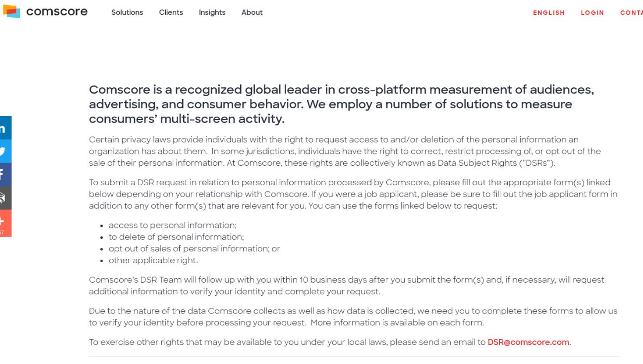Click paragraph starting 'Comscore's DSR Team will follow up'
643x364 pixels.
coord(347,286)
